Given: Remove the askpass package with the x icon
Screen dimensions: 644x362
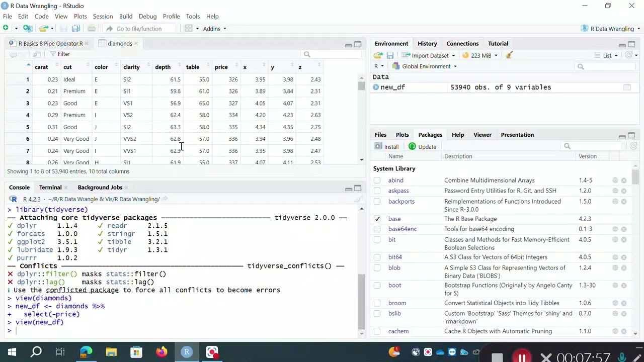Looking at the screenshot, I should tap(624, 191).
